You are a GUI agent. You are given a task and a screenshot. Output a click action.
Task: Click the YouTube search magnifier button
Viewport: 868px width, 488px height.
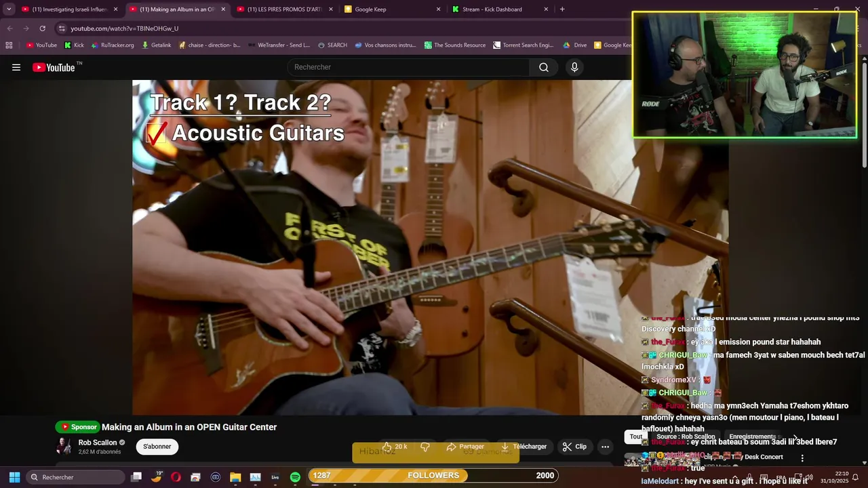(544, 67)
